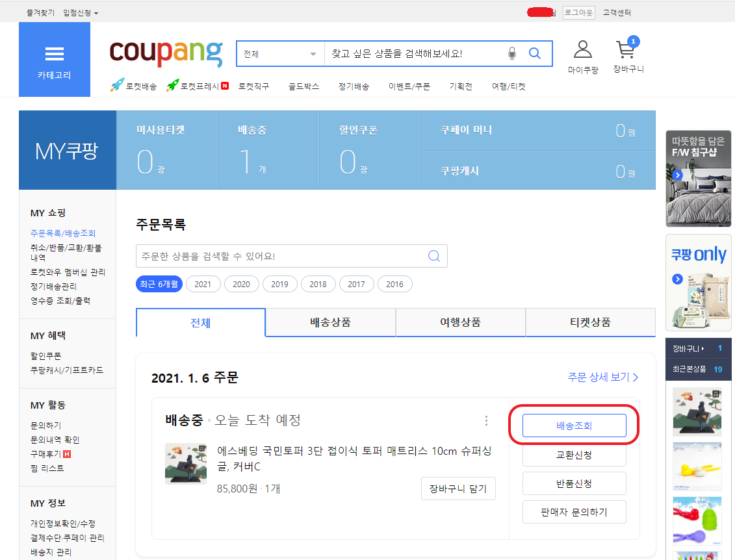The width and height of the screenshot is (735, 560).
Task: Open 골드박스 menu item
Action: point(303,86)
